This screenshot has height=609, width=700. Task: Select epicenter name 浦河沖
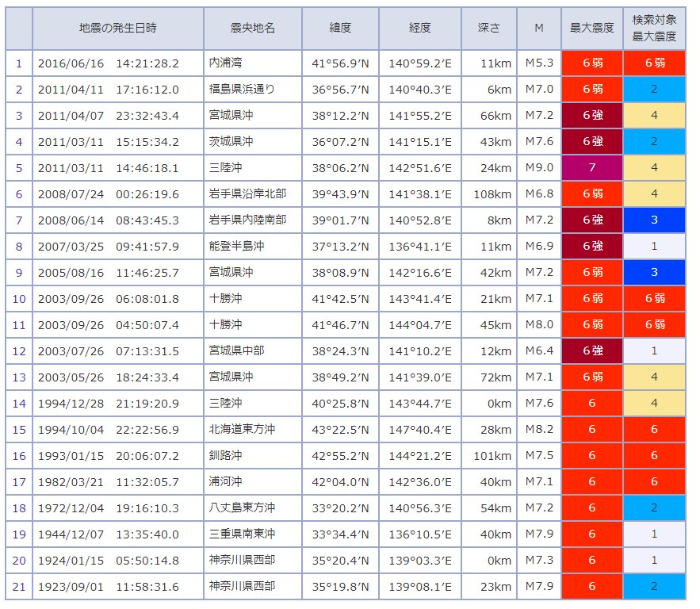[x=225, y=481]
